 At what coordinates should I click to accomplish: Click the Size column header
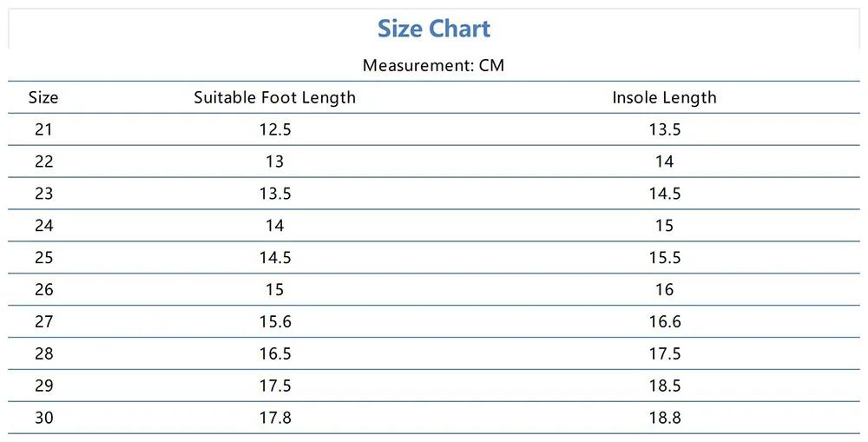click(43, 97)
